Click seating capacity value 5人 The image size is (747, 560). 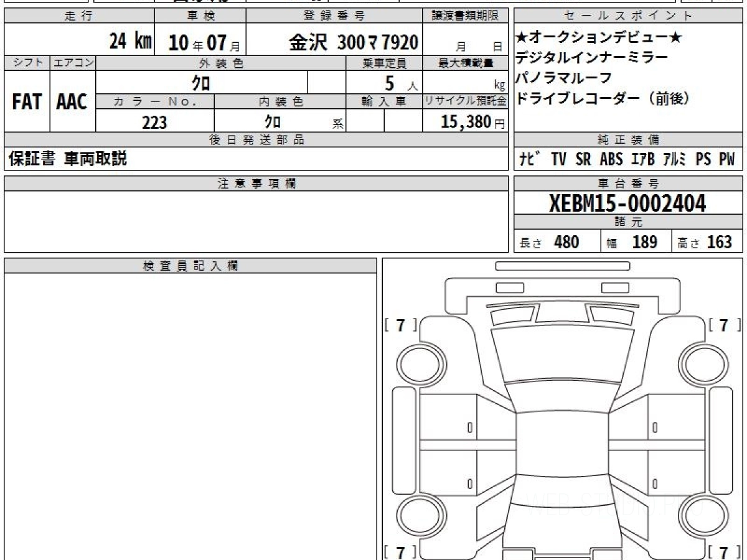[x=402, y=83]
